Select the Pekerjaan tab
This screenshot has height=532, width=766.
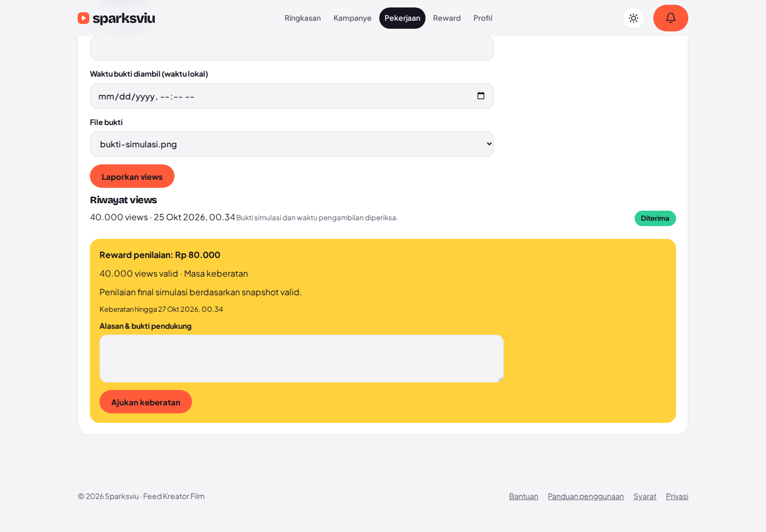pos(402,18)
